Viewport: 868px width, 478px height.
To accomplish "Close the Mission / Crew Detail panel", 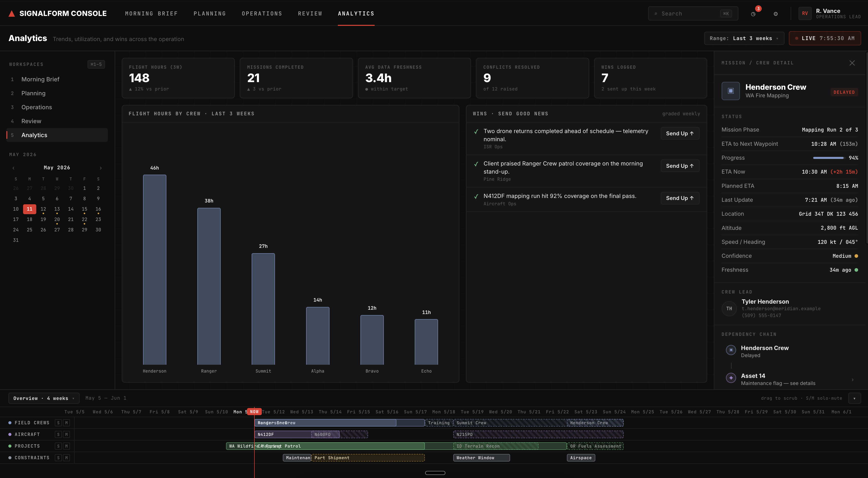I will click(852, 63).
